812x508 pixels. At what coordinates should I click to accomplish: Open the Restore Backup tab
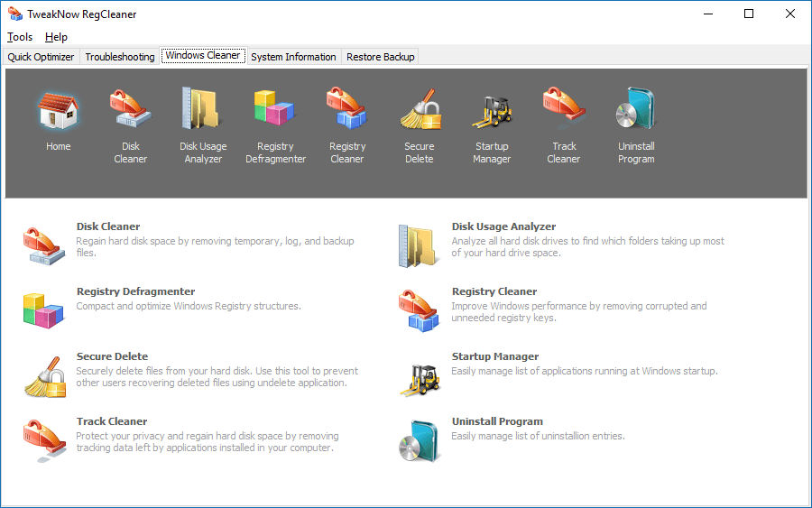[380, 57]
